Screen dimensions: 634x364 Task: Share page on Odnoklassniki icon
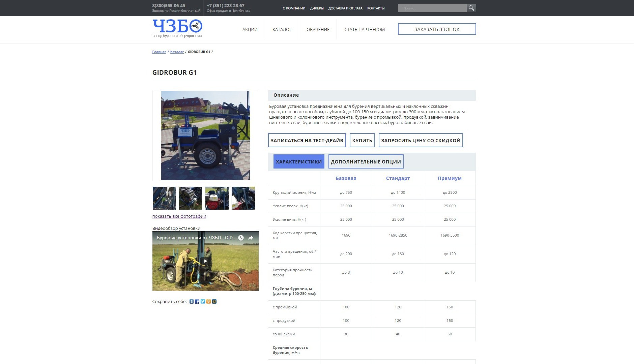pyautogui.click(x=208, y=302)
